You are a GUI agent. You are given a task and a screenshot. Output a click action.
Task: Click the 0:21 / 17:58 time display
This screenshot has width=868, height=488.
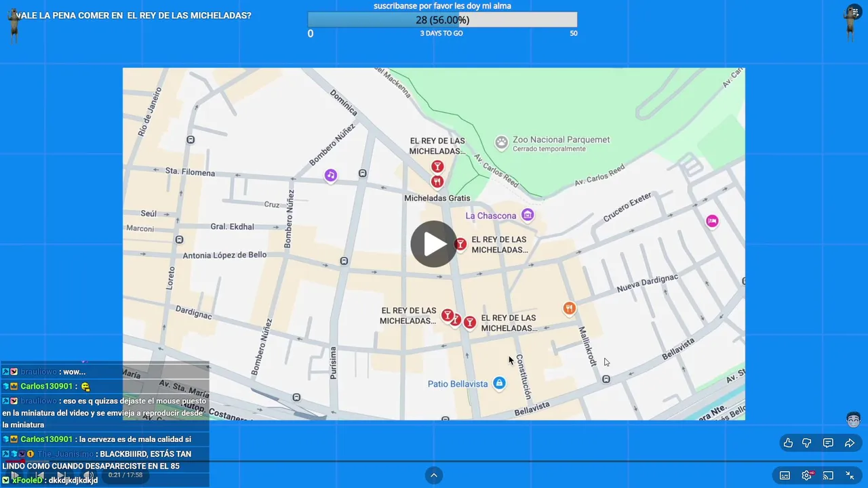[125, 475]
